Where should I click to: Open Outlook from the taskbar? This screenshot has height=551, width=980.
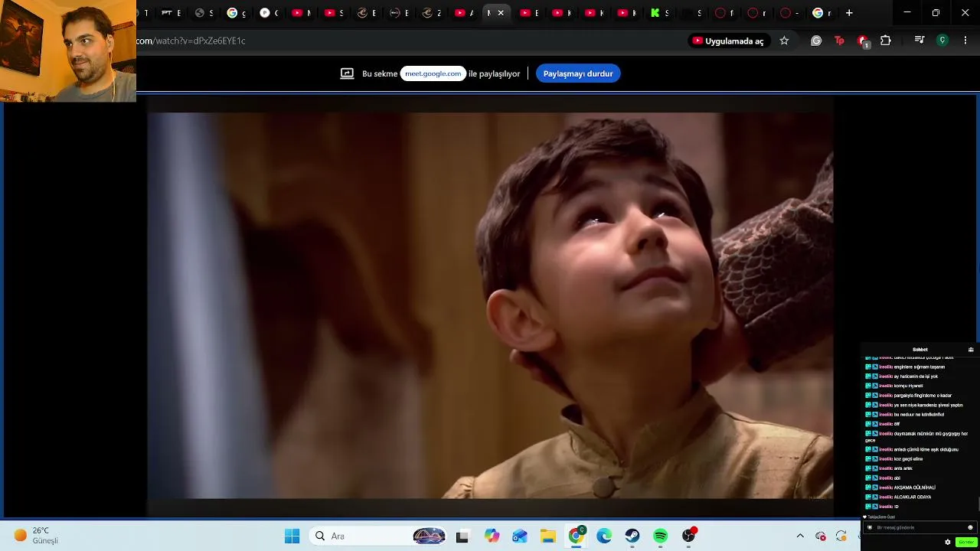(520, 536)
